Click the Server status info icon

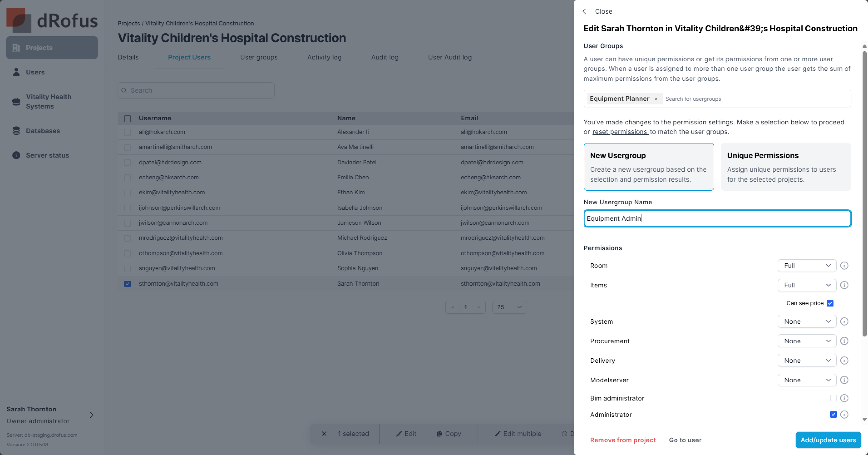click(x=16, y=155)
